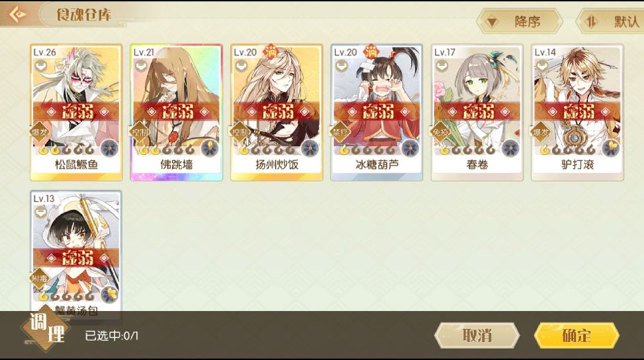
Task: Toggle the select circle on 松鼠鳜鱼 card
Action: (40, 66)
